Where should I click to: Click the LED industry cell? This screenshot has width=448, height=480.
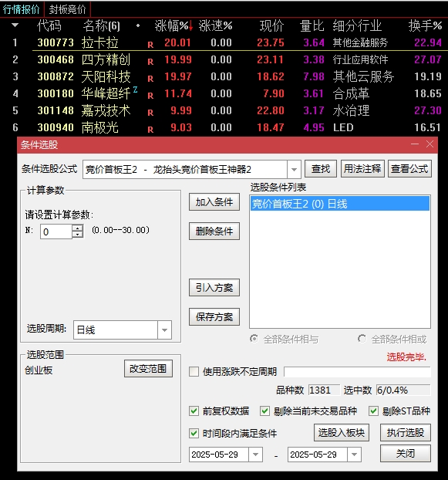click(343, 127)
